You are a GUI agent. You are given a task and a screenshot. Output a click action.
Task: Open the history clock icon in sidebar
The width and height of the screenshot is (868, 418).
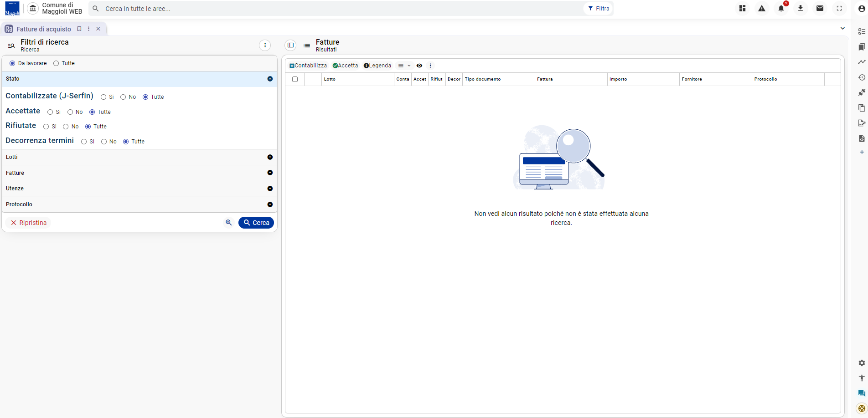pos(862,77)
